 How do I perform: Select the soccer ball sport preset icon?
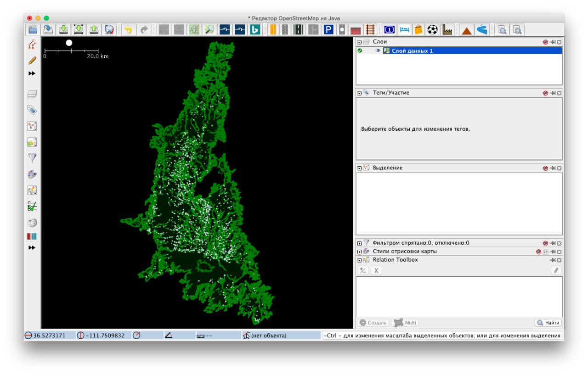(x=432, y=29)
